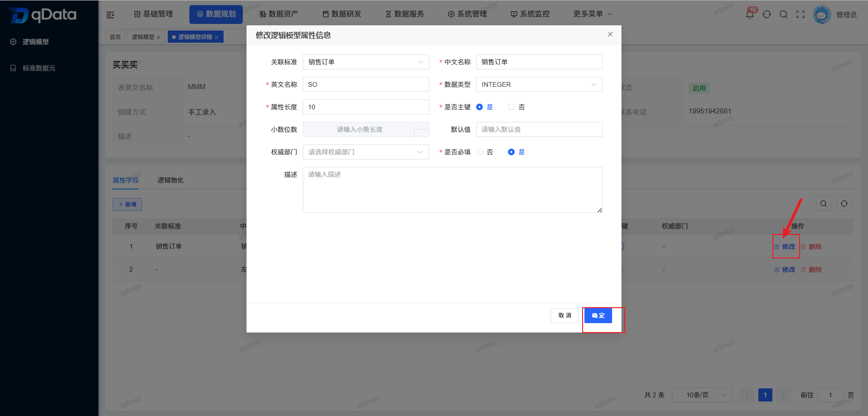Click page 1 pagination button

pyautogui.click(x=765, y=395)
